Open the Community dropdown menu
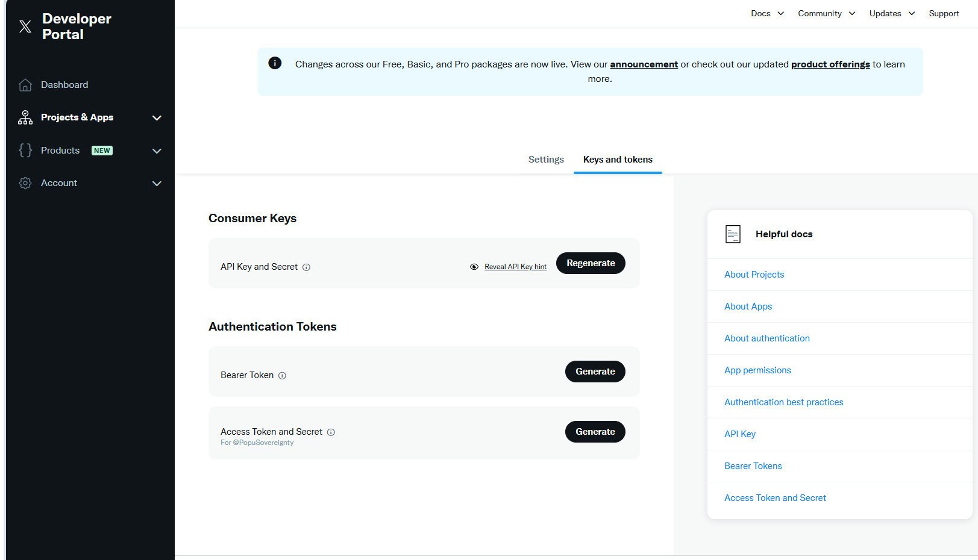This screenshot has height=560, width=978. 826,13
